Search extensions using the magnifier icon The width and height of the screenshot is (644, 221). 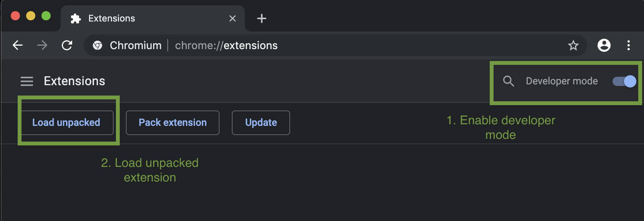[509, 81]
